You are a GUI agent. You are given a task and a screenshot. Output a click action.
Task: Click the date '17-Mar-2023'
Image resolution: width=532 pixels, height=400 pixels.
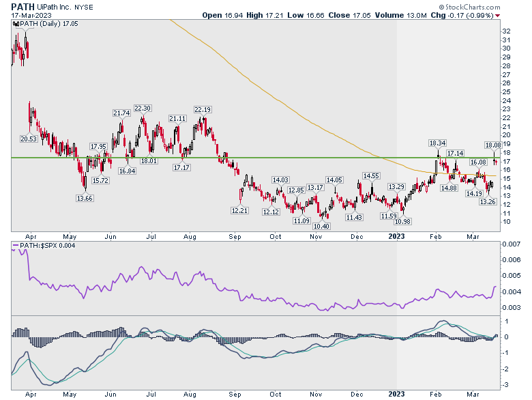31,15
